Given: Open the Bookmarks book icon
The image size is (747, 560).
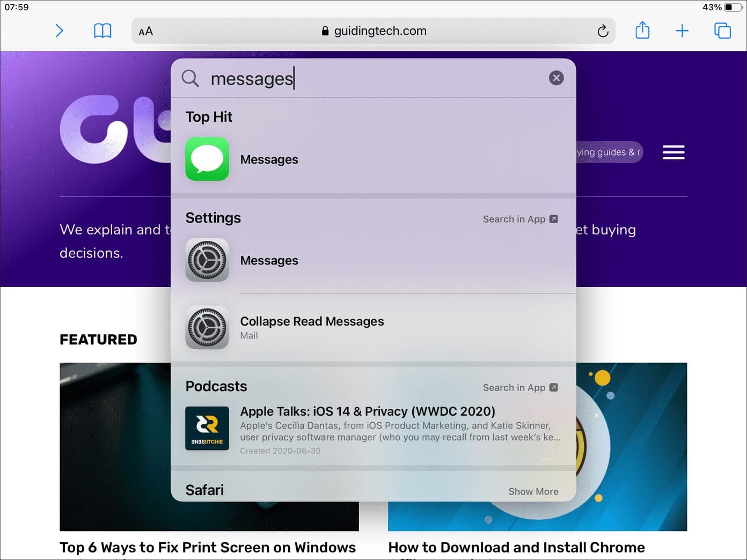Looking at the screenshot, I should [102, 31].
